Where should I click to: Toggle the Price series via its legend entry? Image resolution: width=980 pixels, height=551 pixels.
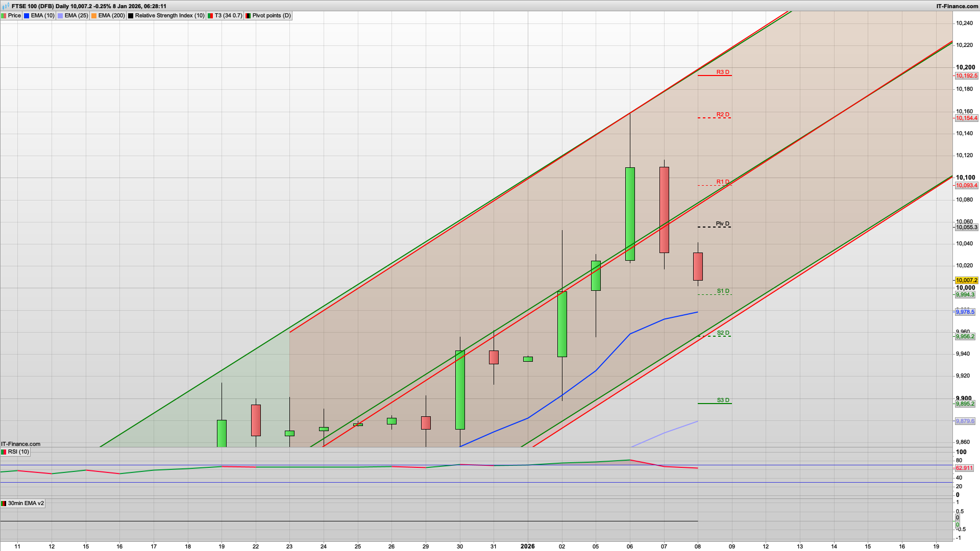click(14, 15)
